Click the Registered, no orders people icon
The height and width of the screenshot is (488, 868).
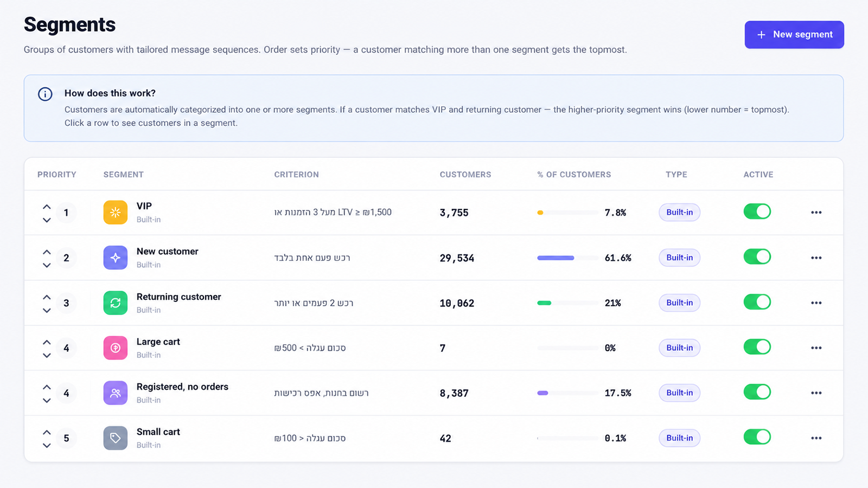point(115,393)
